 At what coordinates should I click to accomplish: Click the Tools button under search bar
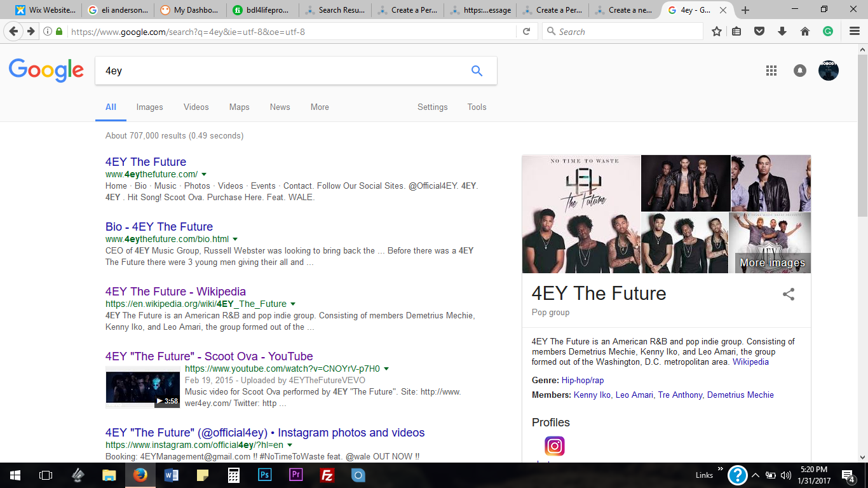(x=477, y=107)
